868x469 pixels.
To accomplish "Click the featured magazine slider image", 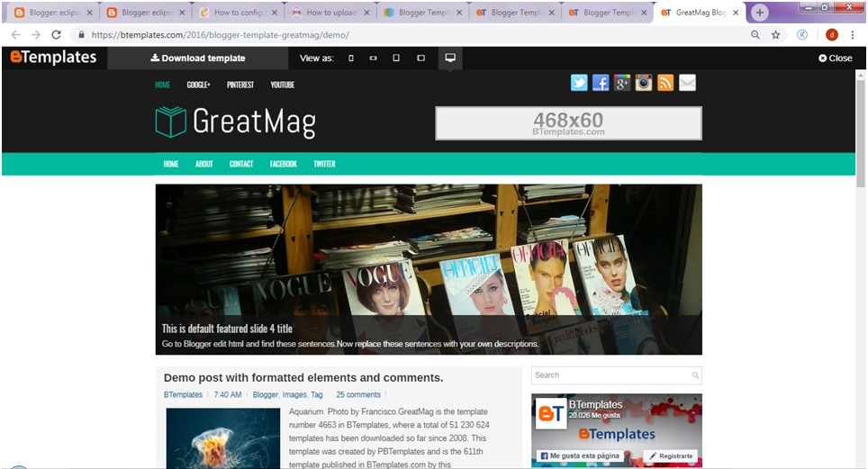I will (x=429, y=269).
